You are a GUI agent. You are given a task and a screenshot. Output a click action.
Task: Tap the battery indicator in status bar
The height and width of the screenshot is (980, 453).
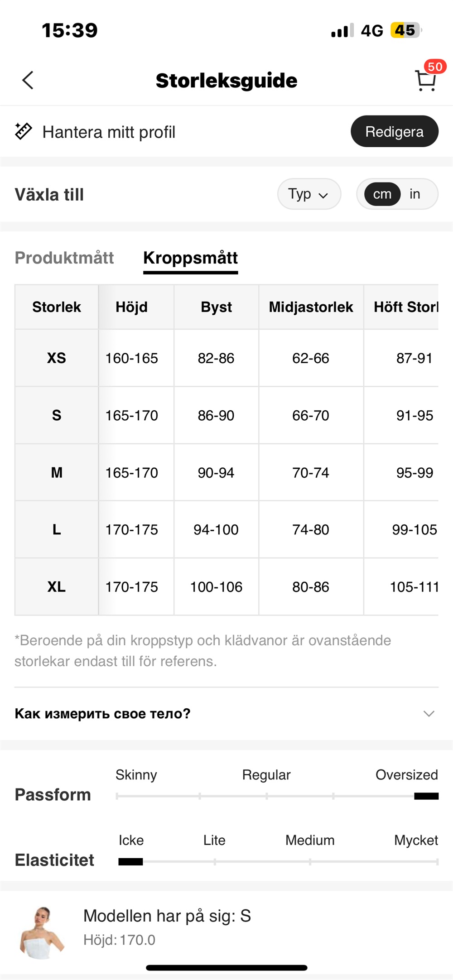(405, 30)
